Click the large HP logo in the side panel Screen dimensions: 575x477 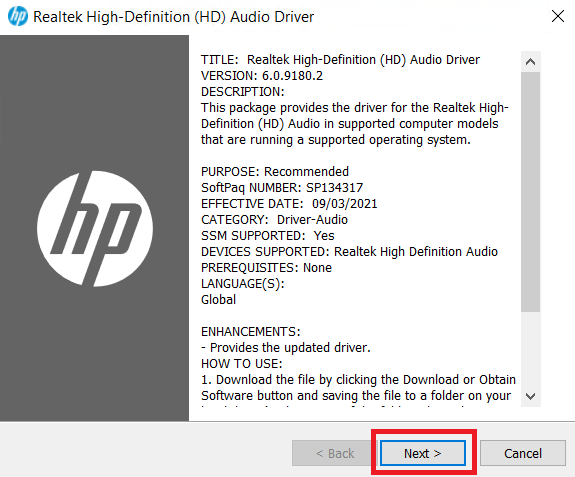coord(95,228)
